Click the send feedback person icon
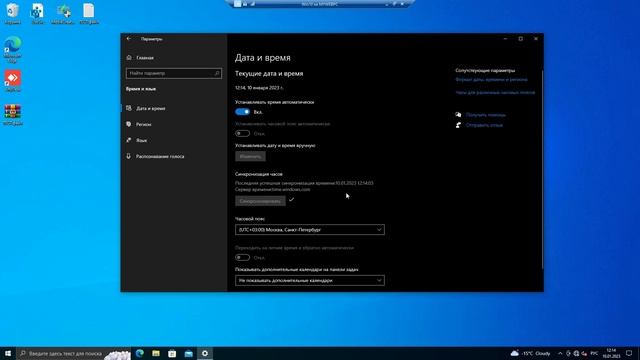 [x=458, y=125]
